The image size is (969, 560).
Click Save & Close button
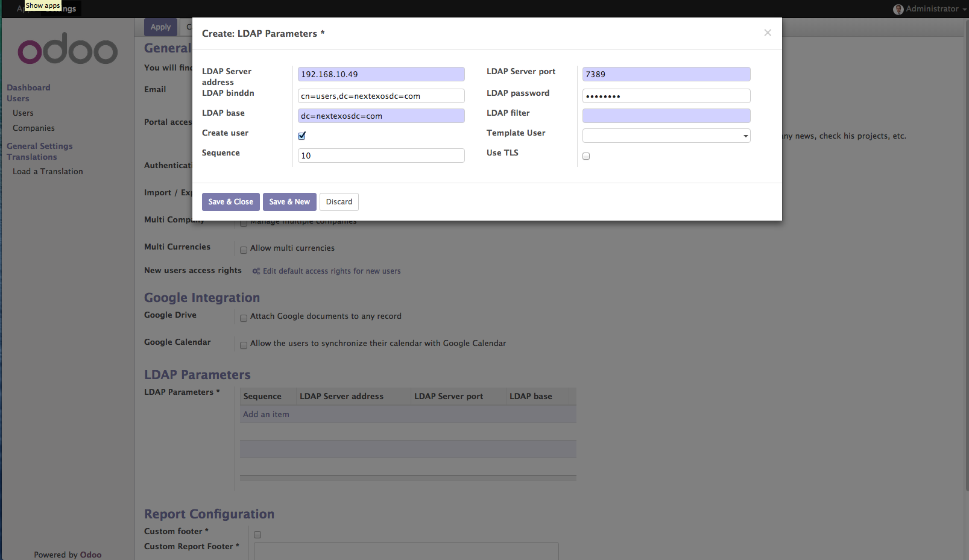click(231, 202)
